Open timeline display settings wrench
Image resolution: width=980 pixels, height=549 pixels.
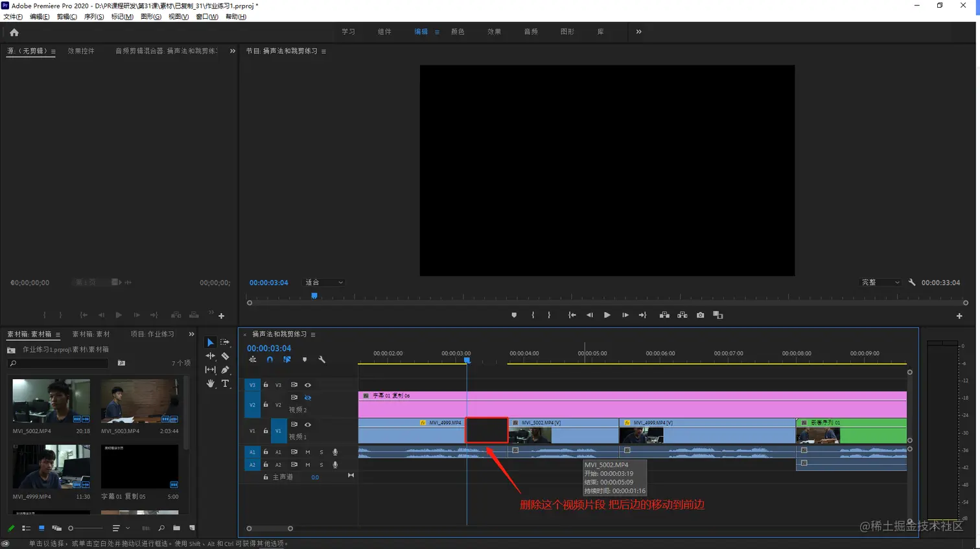pos(321,360)
